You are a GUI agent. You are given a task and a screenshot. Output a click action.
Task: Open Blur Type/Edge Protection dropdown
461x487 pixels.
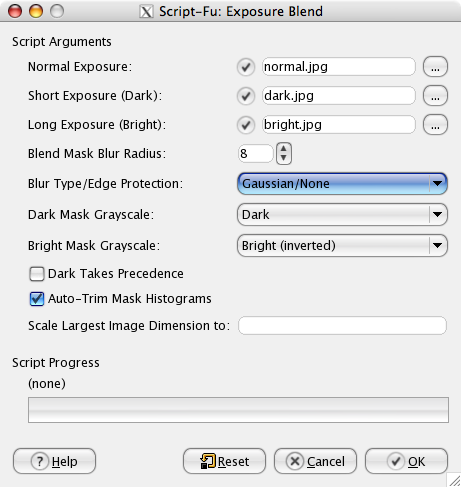[342, 184]
